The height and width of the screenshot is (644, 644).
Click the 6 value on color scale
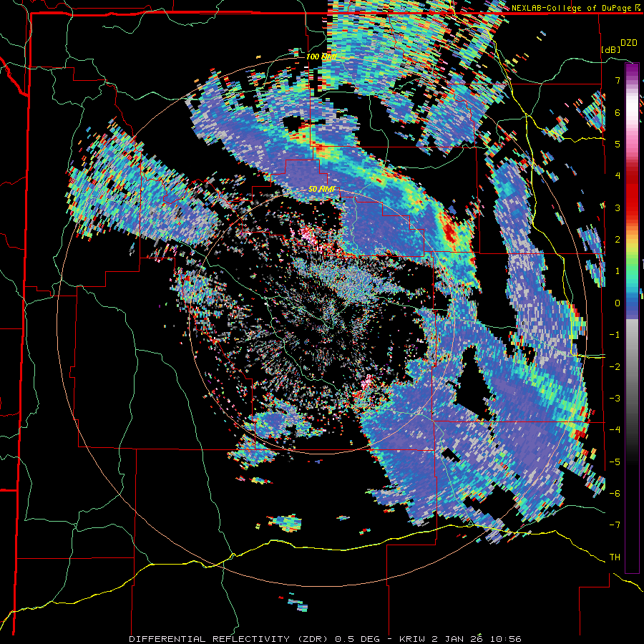618,112
